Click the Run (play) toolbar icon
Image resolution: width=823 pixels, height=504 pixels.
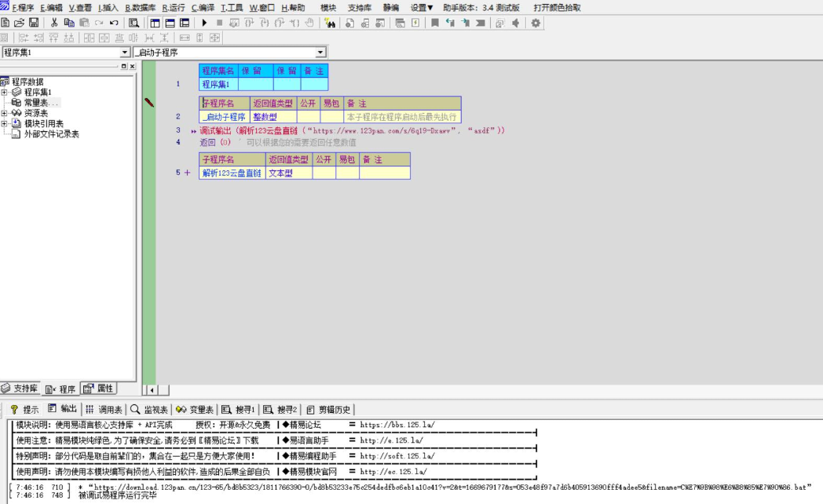tap(205, 23)
